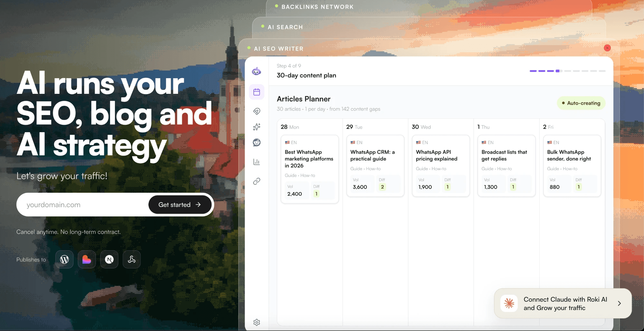Close the AI SEO Writer panel
Image resolution: width=644 pixels, height=331 pixels.
(x=607, y=48)
